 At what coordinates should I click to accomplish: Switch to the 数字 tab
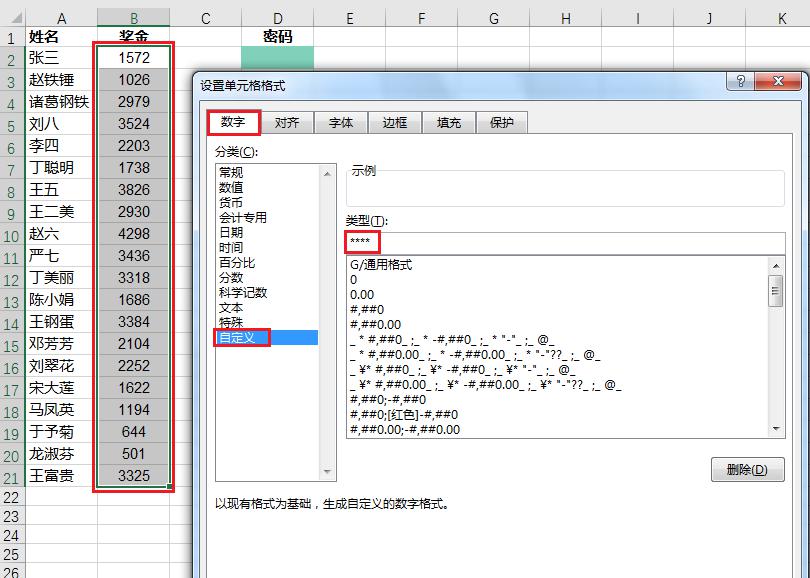233,122
